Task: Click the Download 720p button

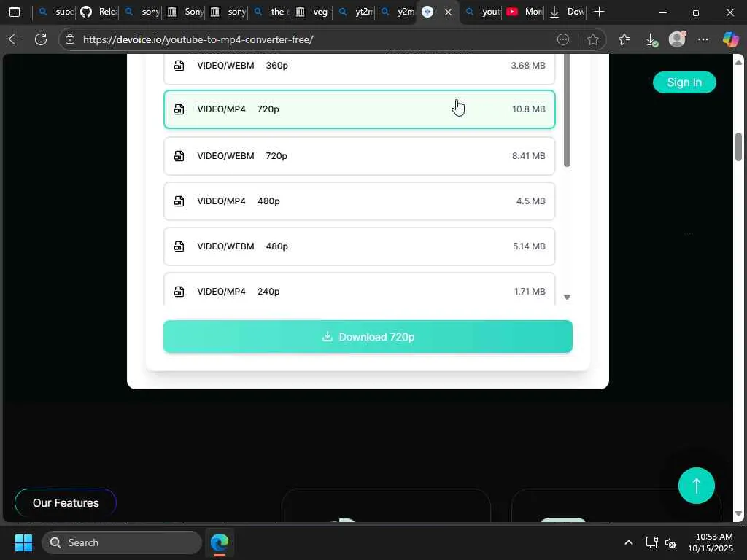Action: click(x=368, y=337)
